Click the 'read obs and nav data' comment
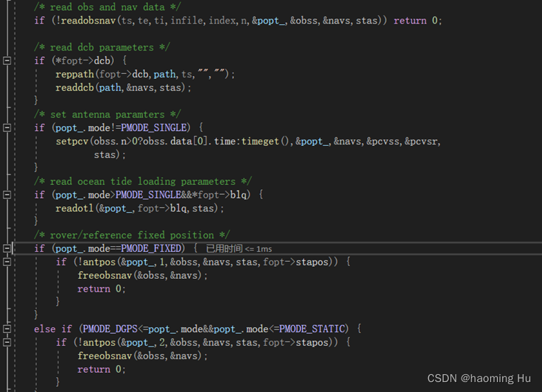542x392 pixels. (x=107, y=7)
